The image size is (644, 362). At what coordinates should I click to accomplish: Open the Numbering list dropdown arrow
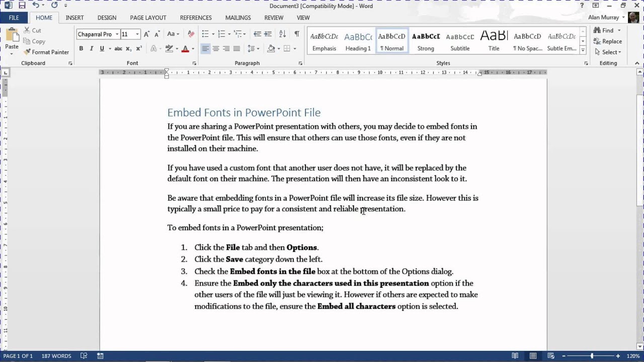(229, 34)
